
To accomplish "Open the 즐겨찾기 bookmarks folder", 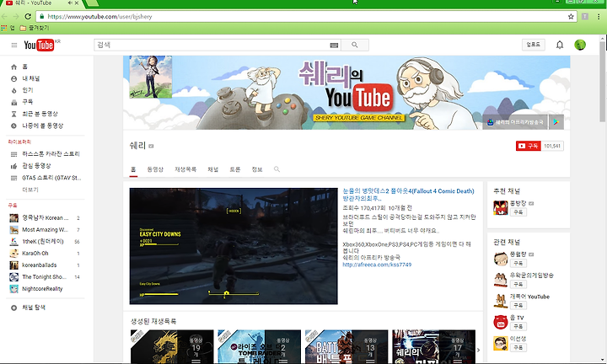I will [34, 28].
